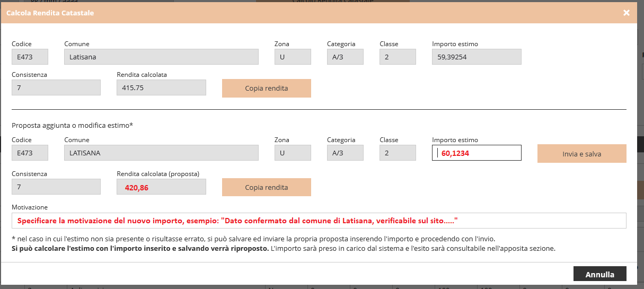Image resolution: width=644 pixels, height=289 pixels.
Task: Click the 'Rendita calcolata (proposta)' label
Action: pyautogui.click(x=158, y=174)
